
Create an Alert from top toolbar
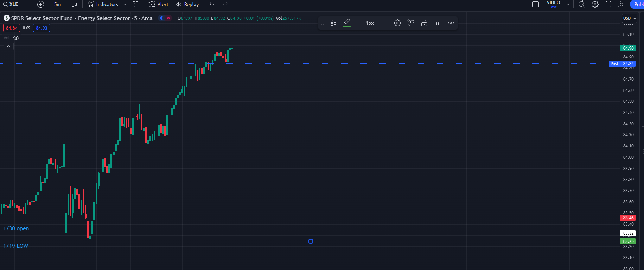point(159,4)
